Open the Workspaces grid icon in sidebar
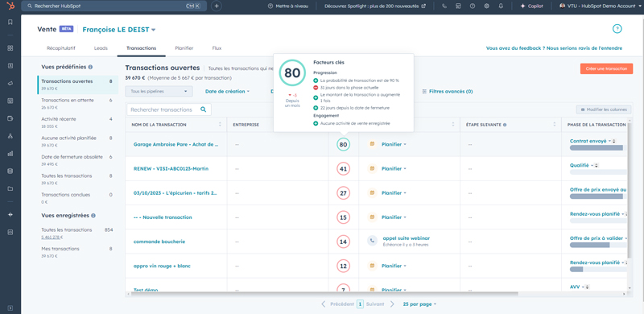 point(10,48)
